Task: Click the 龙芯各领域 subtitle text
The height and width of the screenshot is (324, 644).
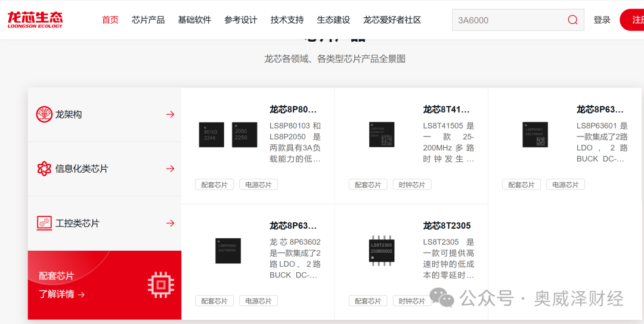Action: 335,59
